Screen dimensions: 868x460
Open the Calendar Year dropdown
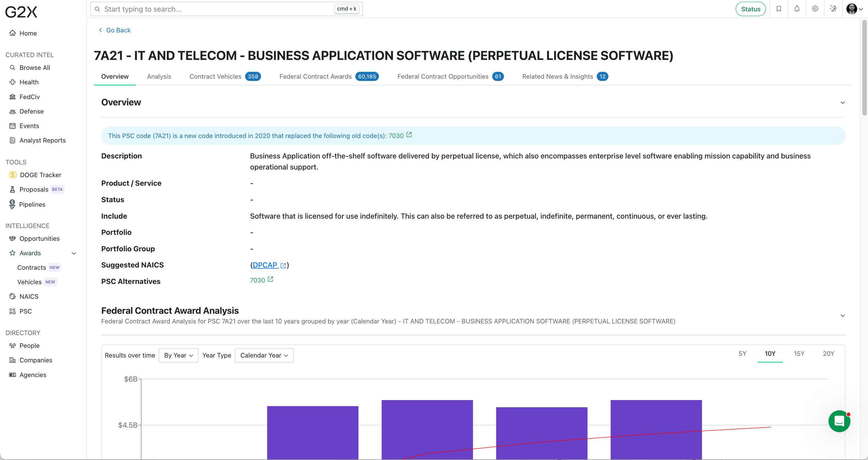(264, 355)
